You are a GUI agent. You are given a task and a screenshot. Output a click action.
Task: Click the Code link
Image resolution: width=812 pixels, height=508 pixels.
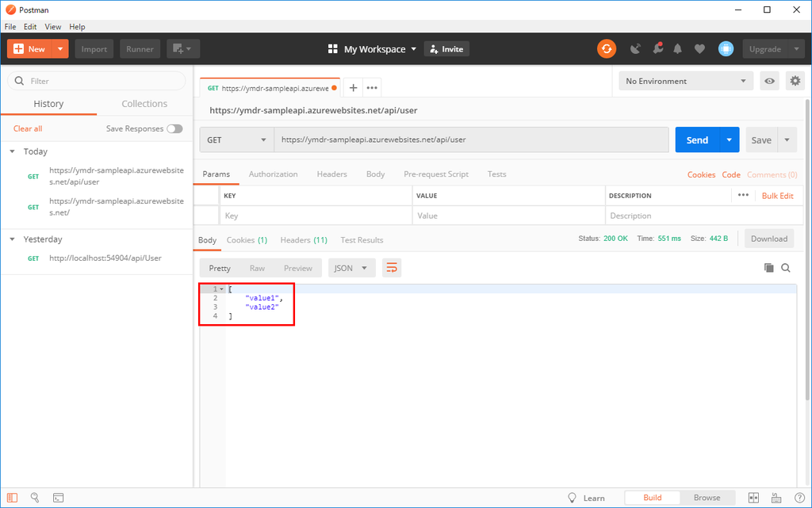(x=731, y=175)
